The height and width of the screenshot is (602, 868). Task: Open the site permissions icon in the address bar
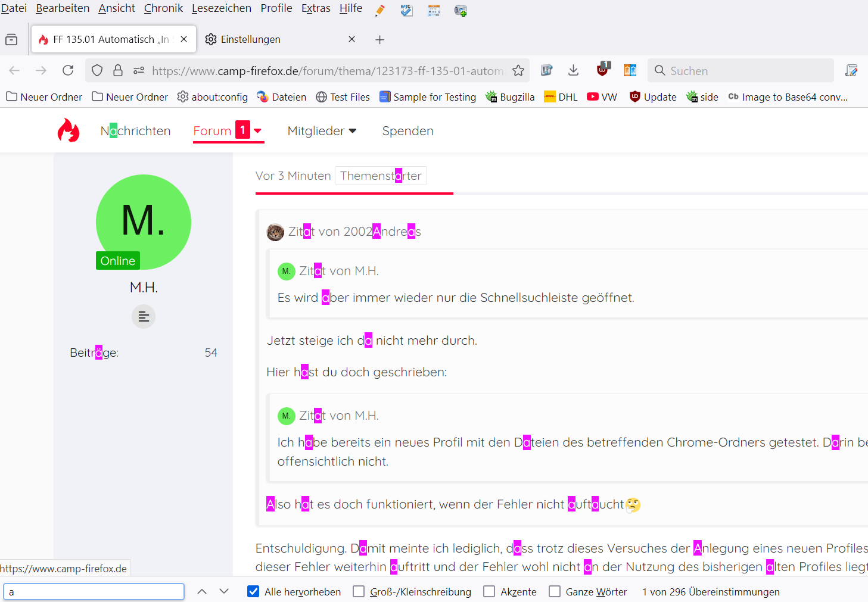[139, 70]
